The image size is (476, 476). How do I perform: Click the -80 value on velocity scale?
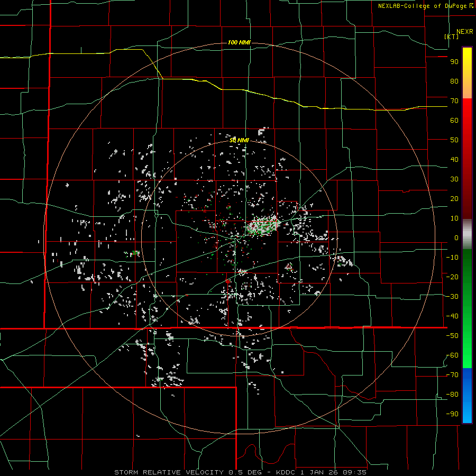(452, 395)
